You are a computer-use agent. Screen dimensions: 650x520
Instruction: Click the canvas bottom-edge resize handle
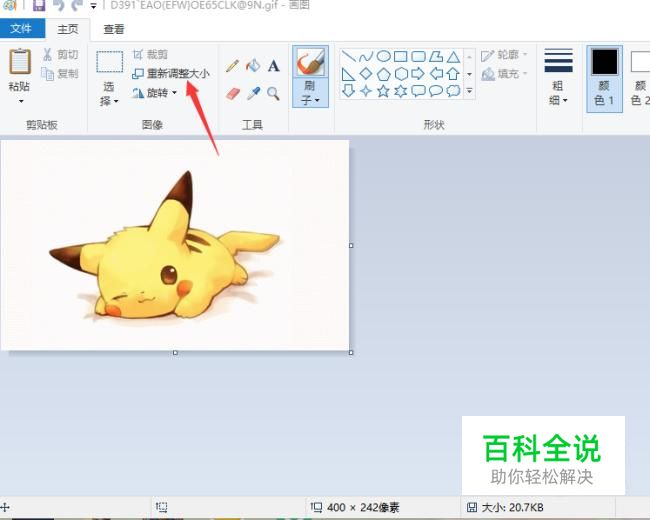(175, 352)
